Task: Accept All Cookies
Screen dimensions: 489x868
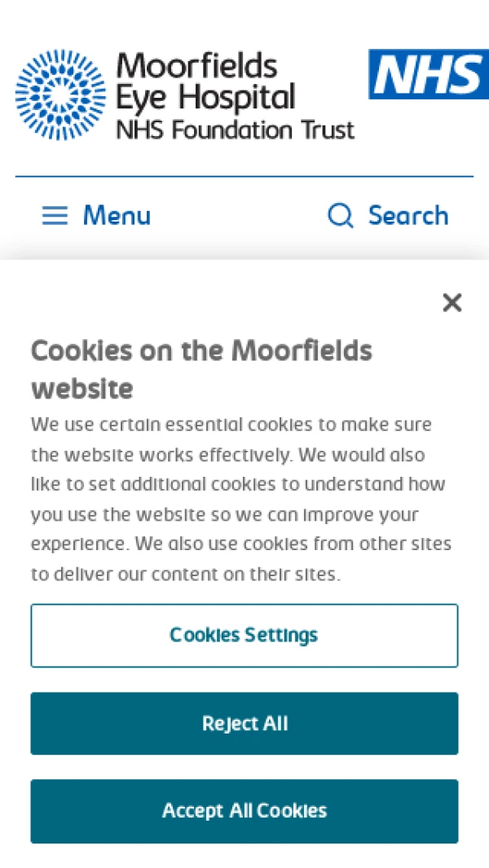Action: [x=244, y=811]
